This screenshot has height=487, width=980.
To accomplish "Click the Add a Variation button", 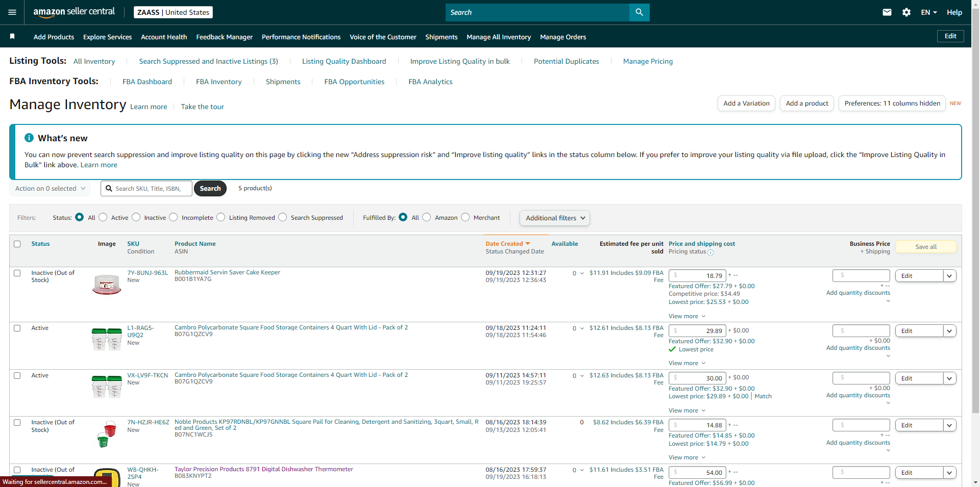I will point(746,104).
